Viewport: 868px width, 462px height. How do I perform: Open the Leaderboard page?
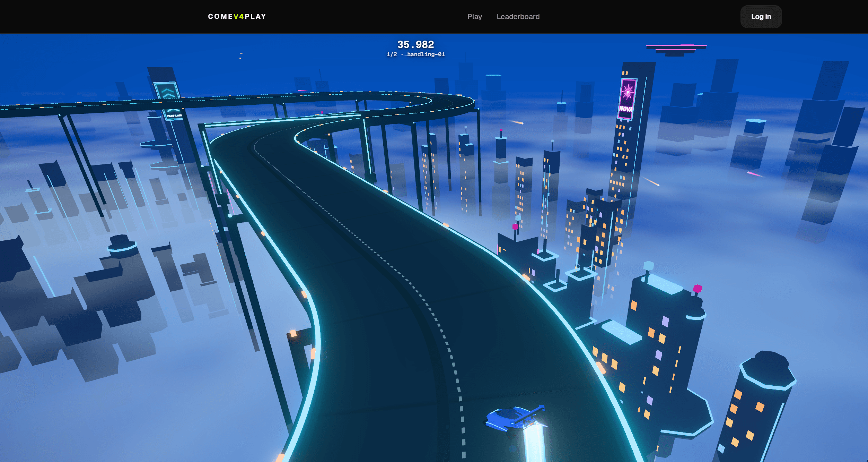(518, 17)
